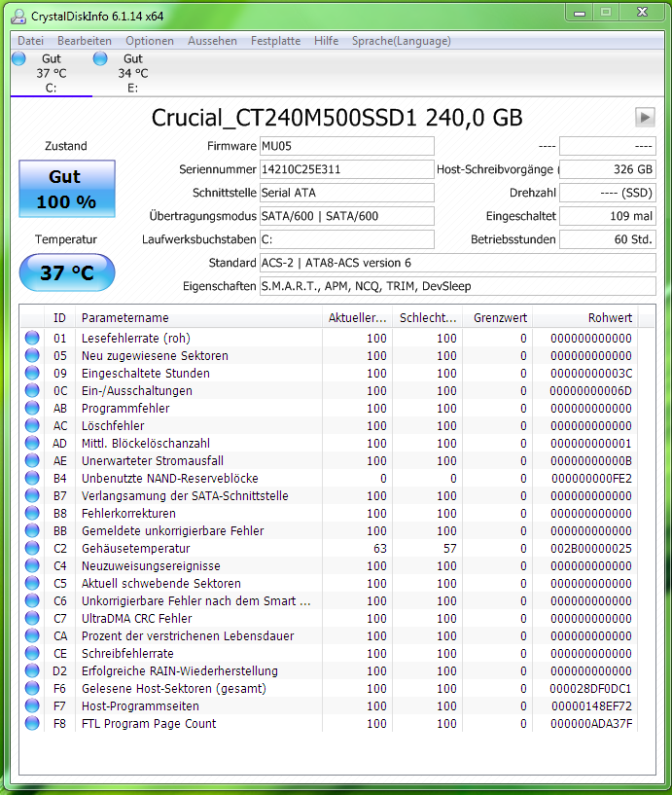This screenshot has width=672, height=795.
Task: Open the Aussehen menu
Action: tap(212, 41)
